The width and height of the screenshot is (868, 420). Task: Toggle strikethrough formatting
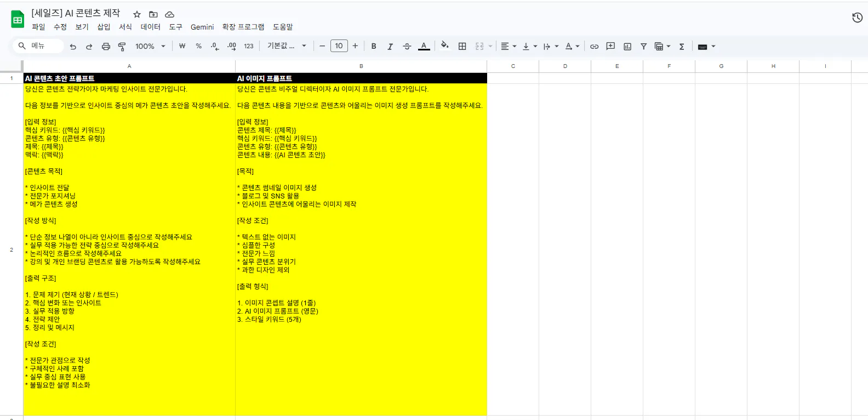click(x=407, y=46)
